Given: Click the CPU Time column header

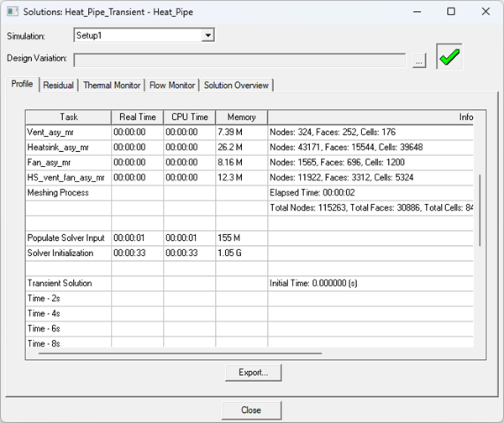Looking at the screenshot, I should pyautogui.click(x=190, y=117).
